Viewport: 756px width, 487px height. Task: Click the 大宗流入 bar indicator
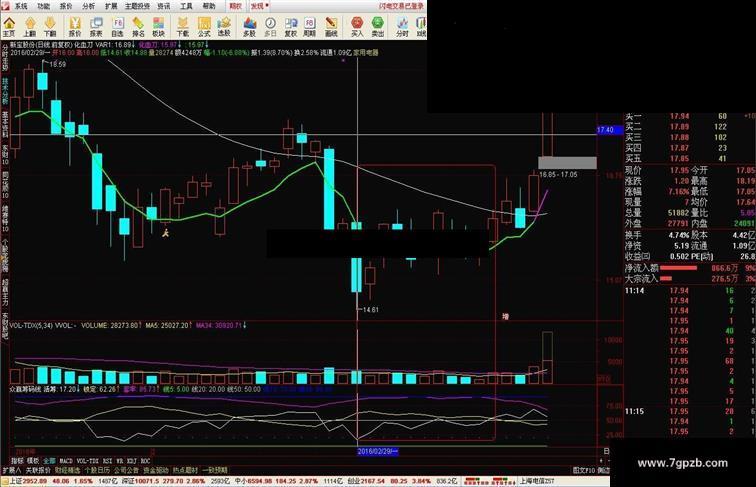[x=666, y=278]
